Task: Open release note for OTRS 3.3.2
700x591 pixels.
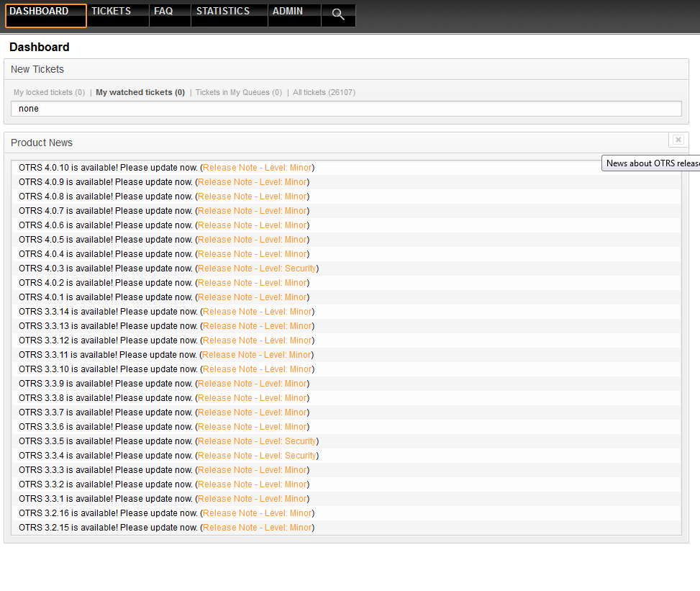Action: [253, 484]
